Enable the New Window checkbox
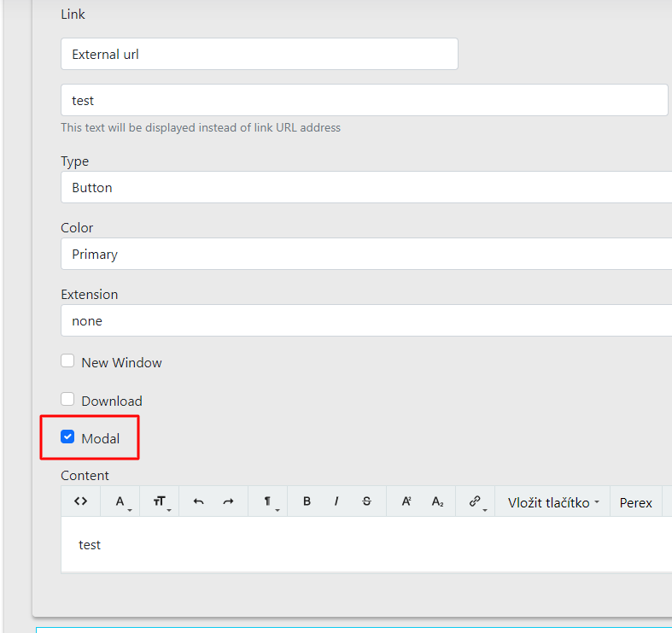Screen dimensions: 672x633 pos(68,361)
